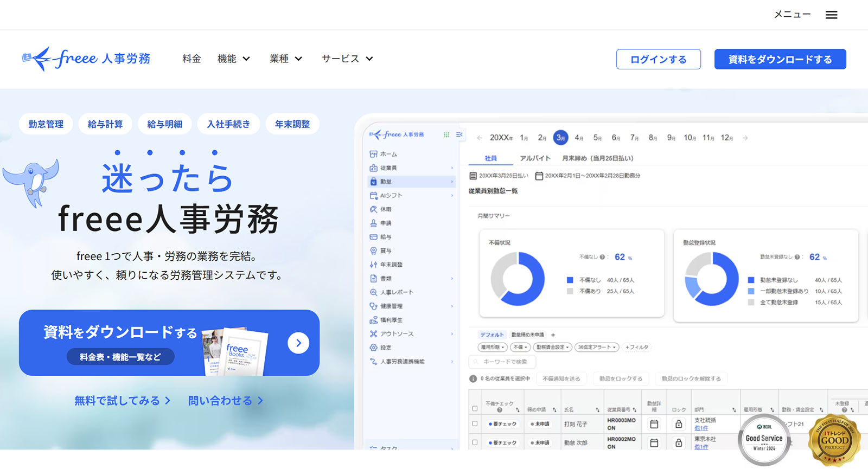The width and height of the screenshot is (868, 469).
Task: Click the ログインする button
Action: [x=659, y=59]
